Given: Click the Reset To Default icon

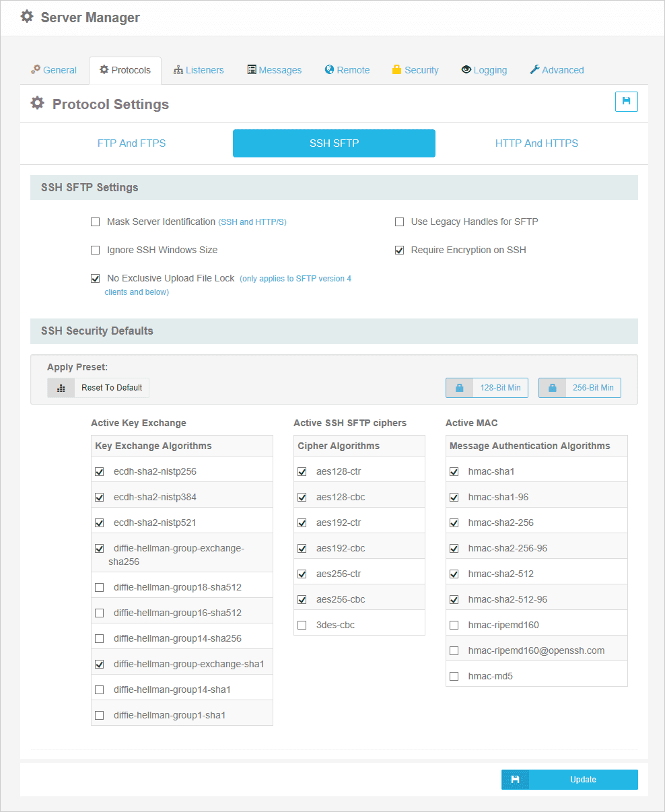Looking at the screenshot, I should coord(61,388).
